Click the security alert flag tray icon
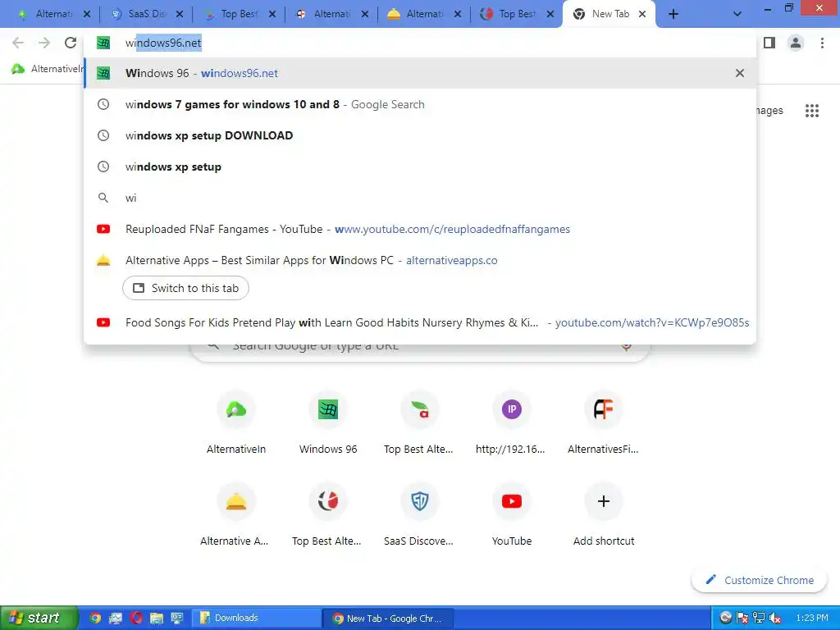 point(742,619)
